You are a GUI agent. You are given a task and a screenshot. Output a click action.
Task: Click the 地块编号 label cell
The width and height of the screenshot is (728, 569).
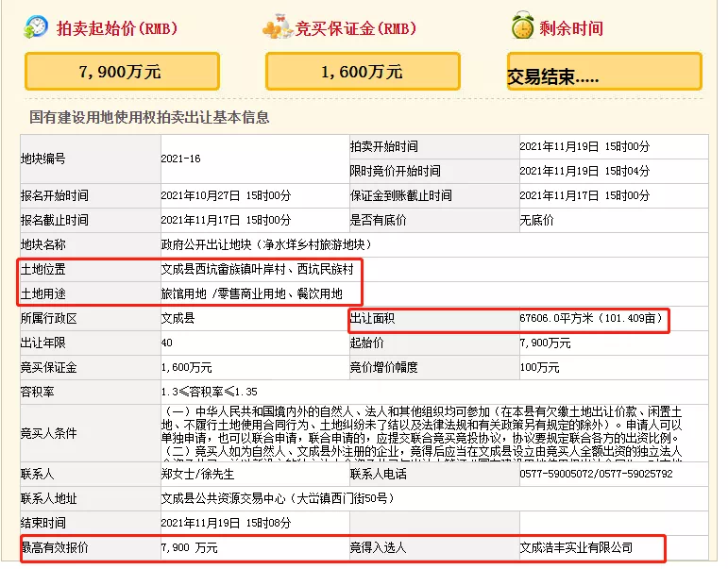point(91,159)
